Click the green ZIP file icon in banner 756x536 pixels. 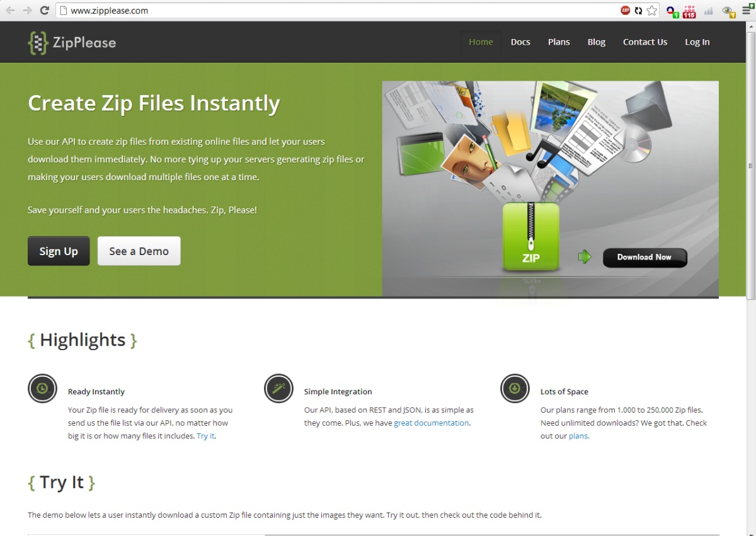click(x=531, y=237)
